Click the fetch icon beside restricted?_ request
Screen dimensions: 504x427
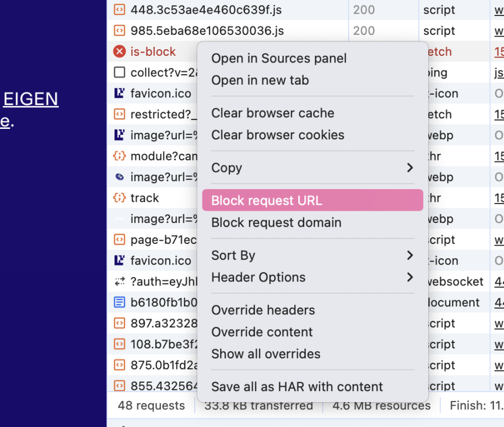point(119,114)
